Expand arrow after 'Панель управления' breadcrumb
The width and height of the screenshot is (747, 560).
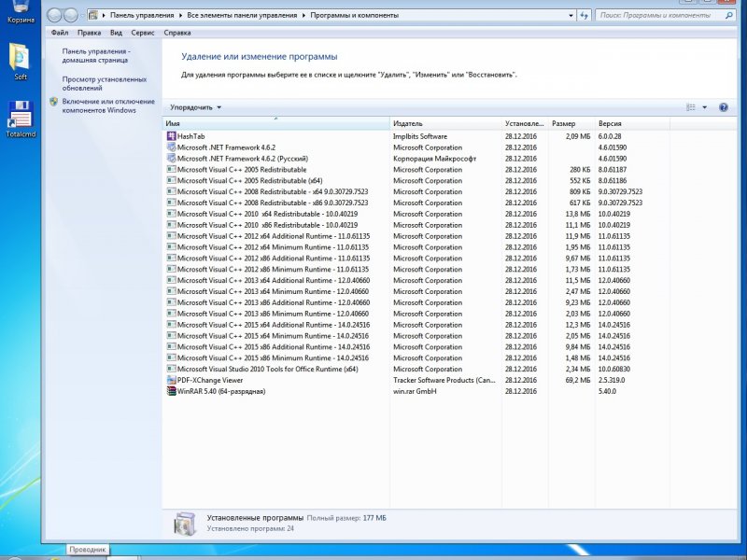tap(180, 15)
